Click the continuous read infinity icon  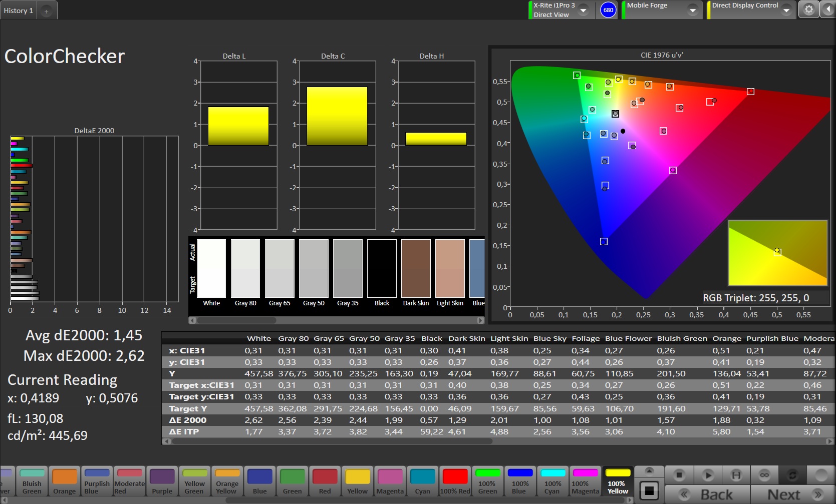(x=764, y=474)
